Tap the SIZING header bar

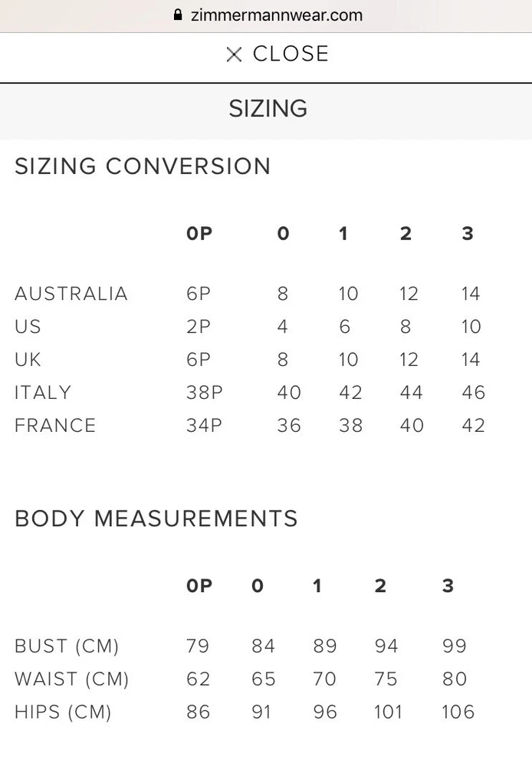[267, 109]
